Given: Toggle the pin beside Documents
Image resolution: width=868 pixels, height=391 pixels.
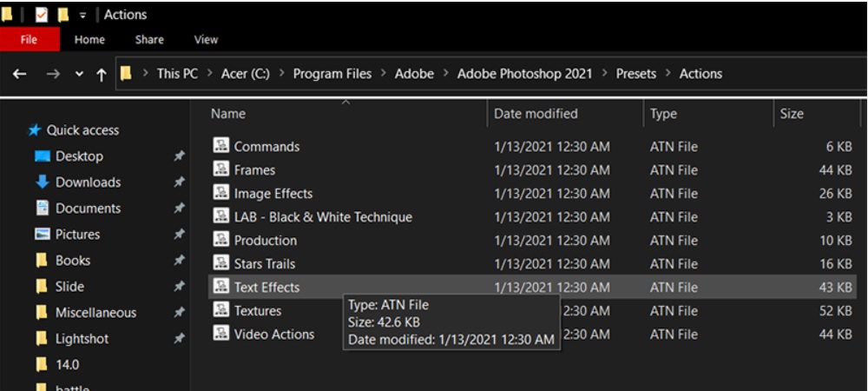Looking at the screenshot, I should pyautogui.click(x=179, y=209).
